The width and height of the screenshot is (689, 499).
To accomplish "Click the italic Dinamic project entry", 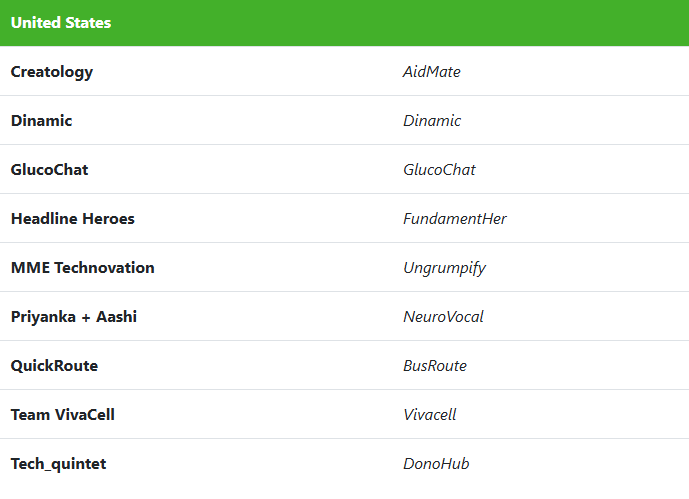I will (432, 121).
